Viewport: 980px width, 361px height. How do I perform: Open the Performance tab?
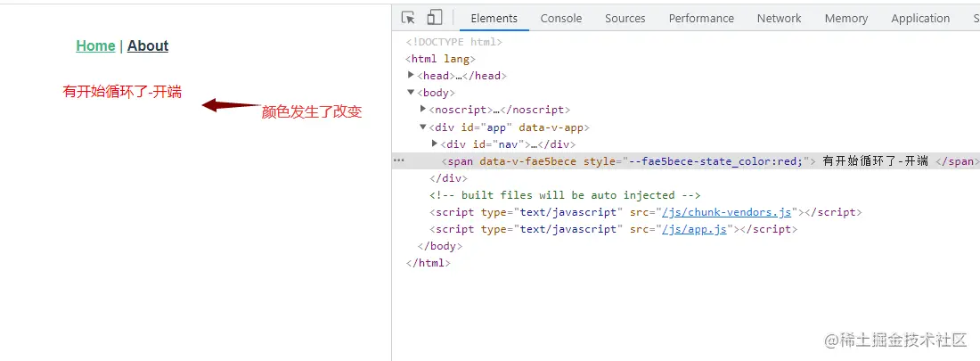pos(701,18)
